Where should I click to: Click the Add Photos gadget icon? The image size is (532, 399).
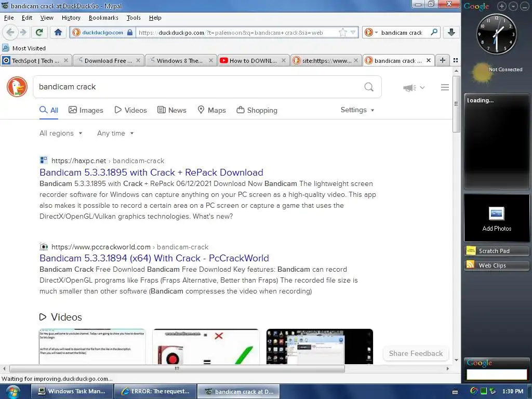(497, 214)
